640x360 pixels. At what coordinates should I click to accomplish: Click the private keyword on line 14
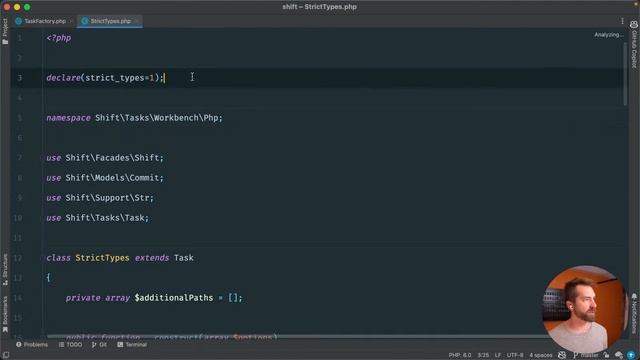[83, 298]
